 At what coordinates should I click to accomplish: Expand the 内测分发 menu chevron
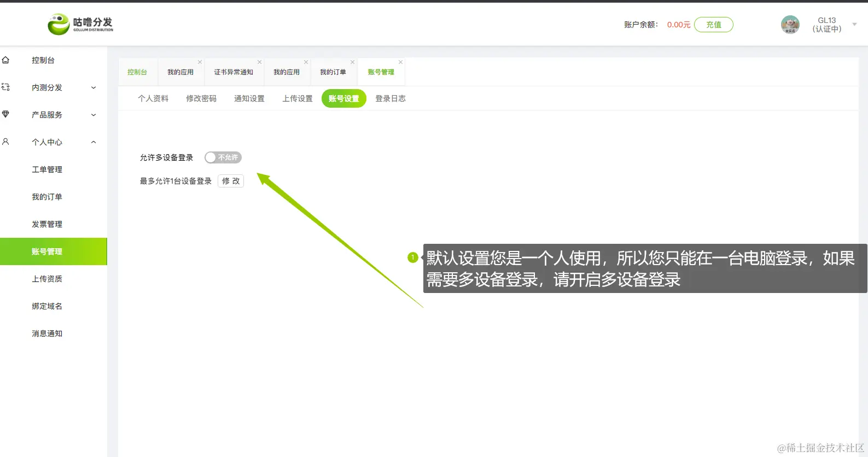pos(94,87)
